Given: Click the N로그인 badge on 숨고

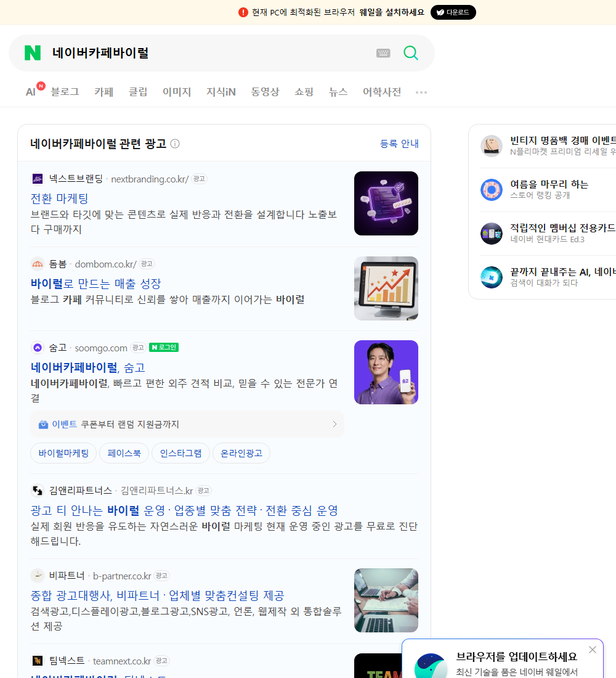Looking at the screenshot, I should [x=164, y=347].
